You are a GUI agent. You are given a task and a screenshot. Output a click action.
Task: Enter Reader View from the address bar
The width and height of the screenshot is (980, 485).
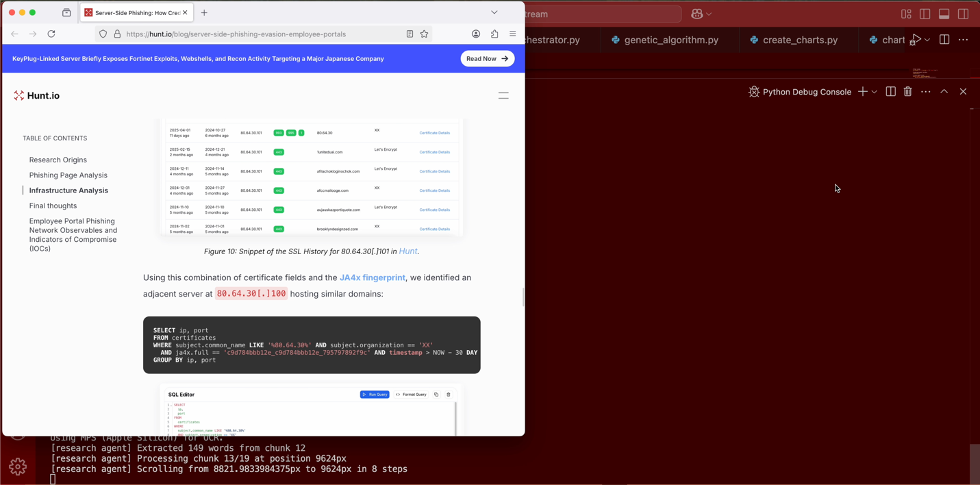click(x=410, y=34)
